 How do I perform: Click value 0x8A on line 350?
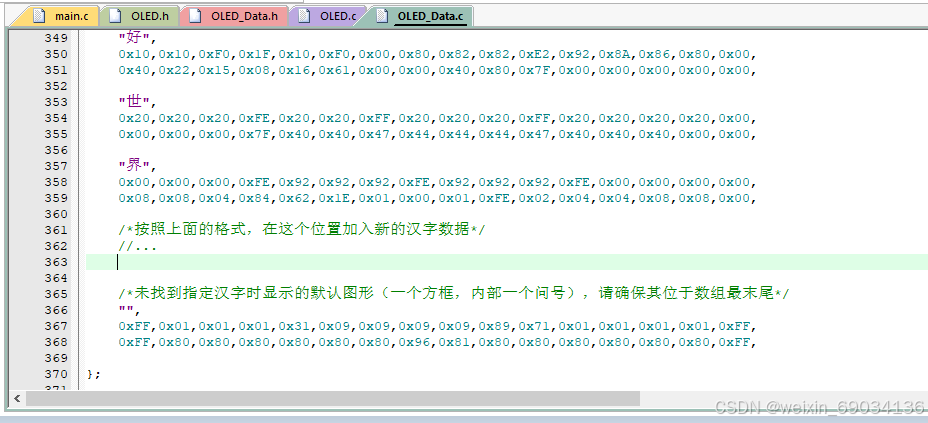[615, 54]
